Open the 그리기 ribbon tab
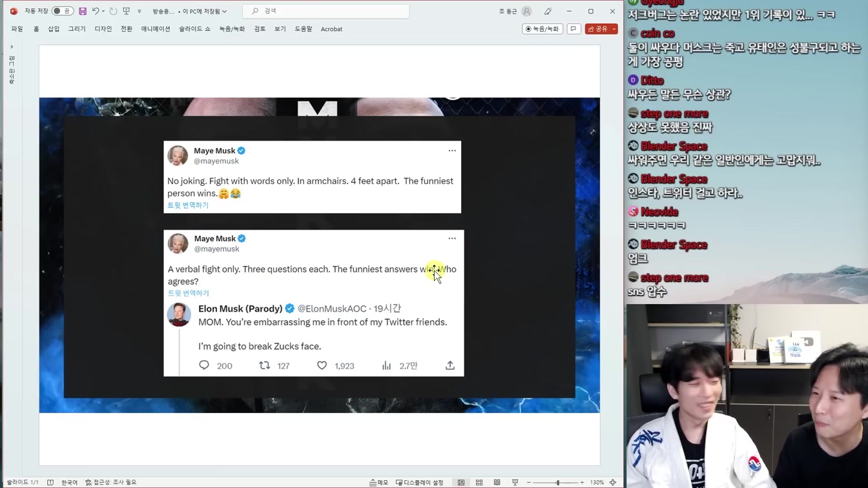 (77, 29)
